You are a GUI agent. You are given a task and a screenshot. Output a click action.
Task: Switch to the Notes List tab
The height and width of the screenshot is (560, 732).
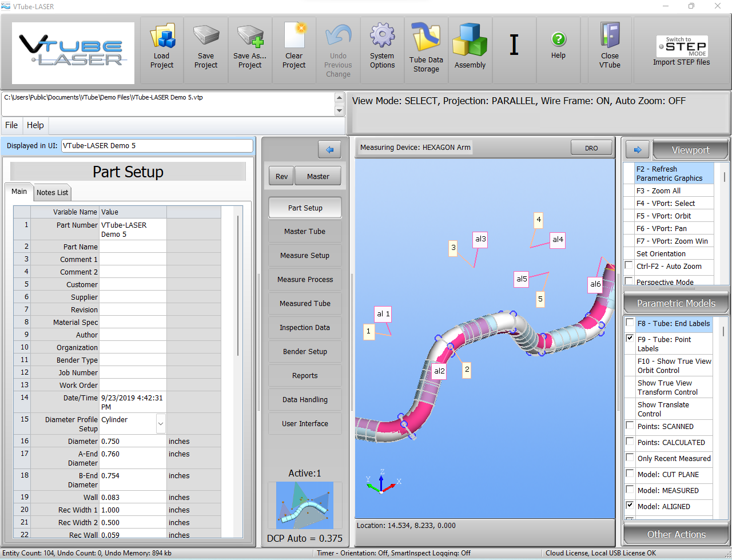tap(52, 193)
